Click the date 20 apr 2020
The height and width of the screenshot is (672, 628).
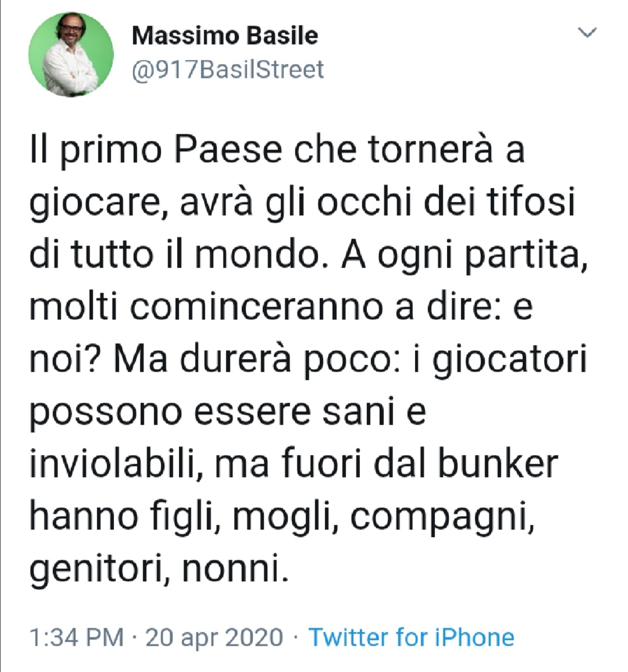[x=206, y=637]
